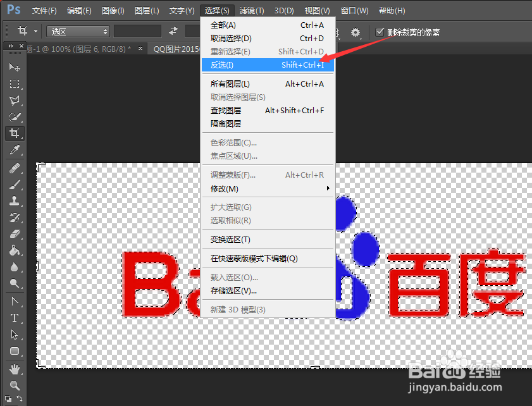The image size is (532, 406).
Task: Select the Blur tool
Action: (x=15, y=267)
